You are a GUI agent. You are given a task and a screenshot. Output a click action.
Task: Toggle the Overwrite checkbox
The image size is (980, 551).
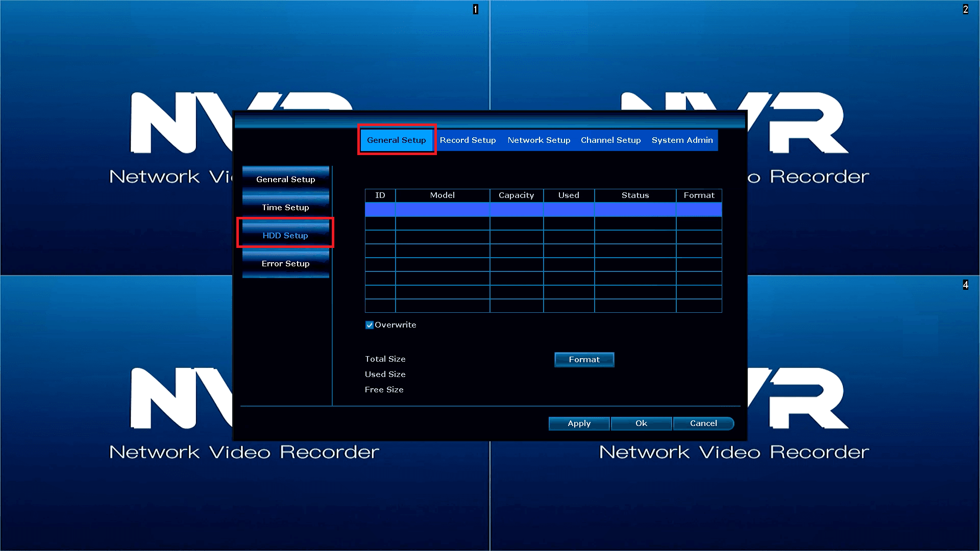[x=370, y=325]
